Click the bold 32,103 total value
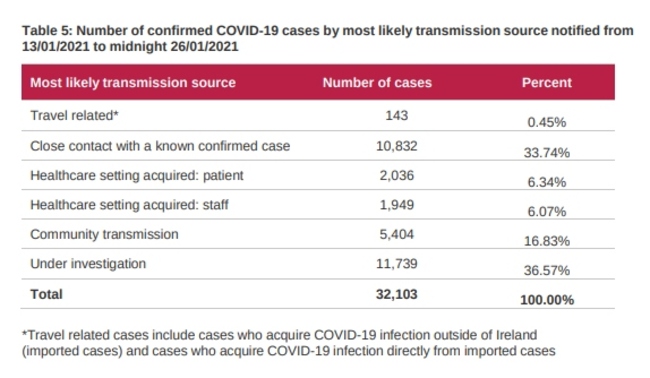 [397, 294]
